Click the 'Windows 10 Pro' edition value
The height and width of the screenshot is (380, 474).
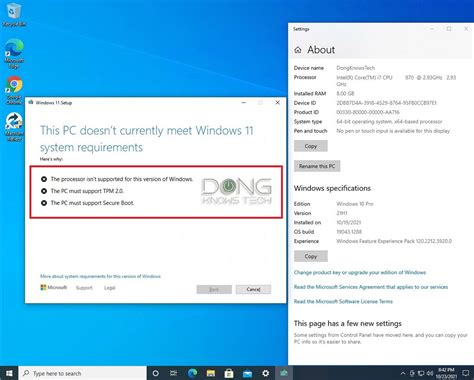[355, 204]
